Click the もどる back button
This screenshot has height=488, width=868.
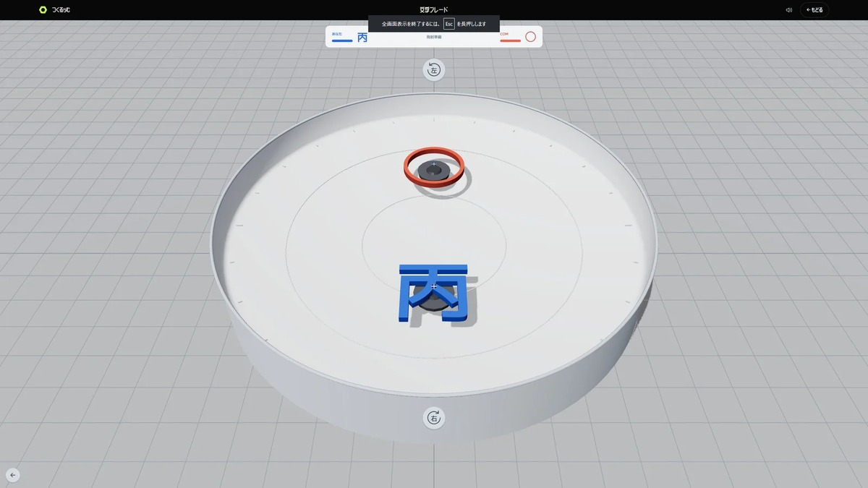point(814,10)
